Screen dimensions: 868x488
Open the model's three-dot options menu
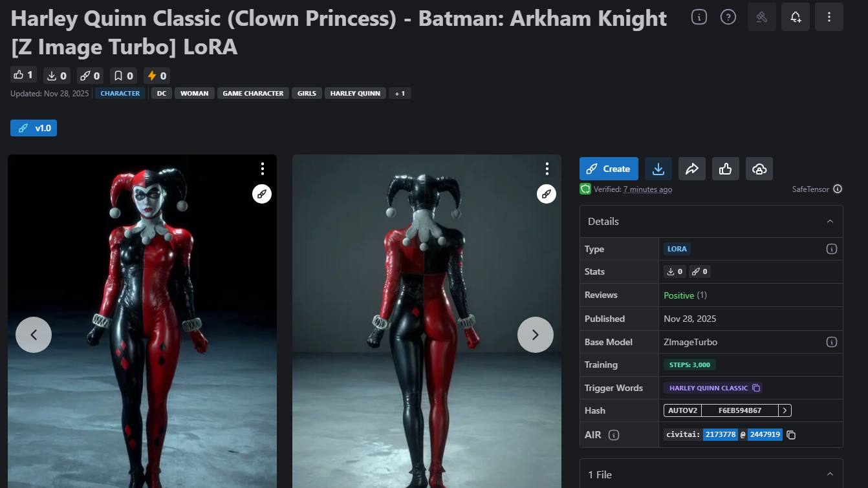coord(829,17)
